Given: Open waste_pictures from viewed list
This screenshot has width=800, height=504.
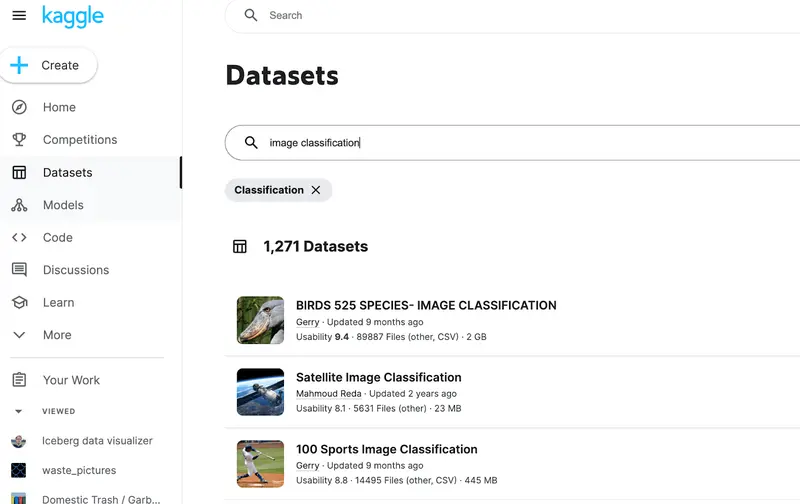Looking at the screenshot, I should [x=79, y=470].
